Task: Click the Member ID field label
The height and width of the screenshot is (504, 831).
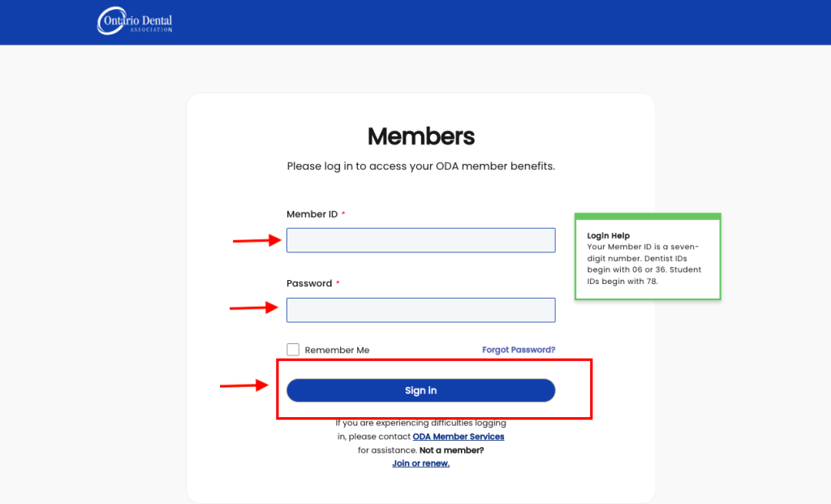Action: (312, 214)
